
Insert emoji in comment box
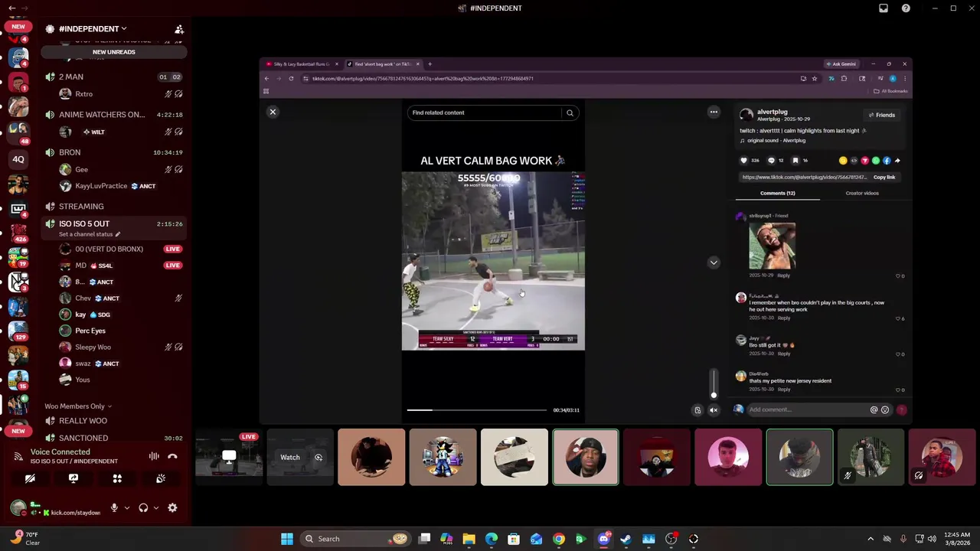point(885,409)
